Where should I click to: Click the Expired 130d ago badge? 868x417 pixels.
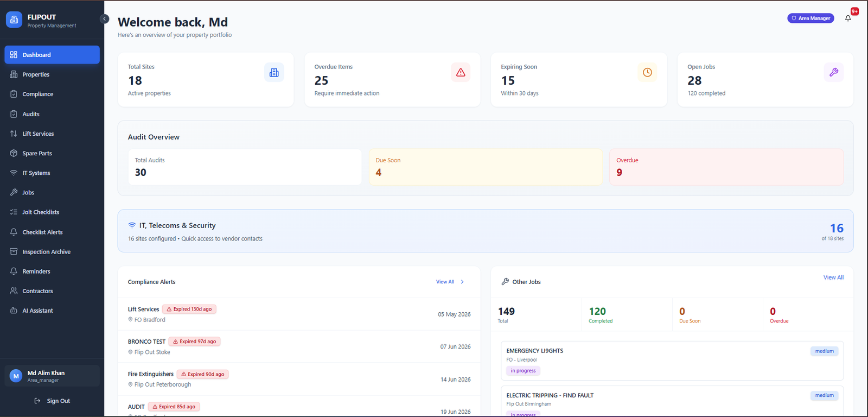[x=189, y=309]
